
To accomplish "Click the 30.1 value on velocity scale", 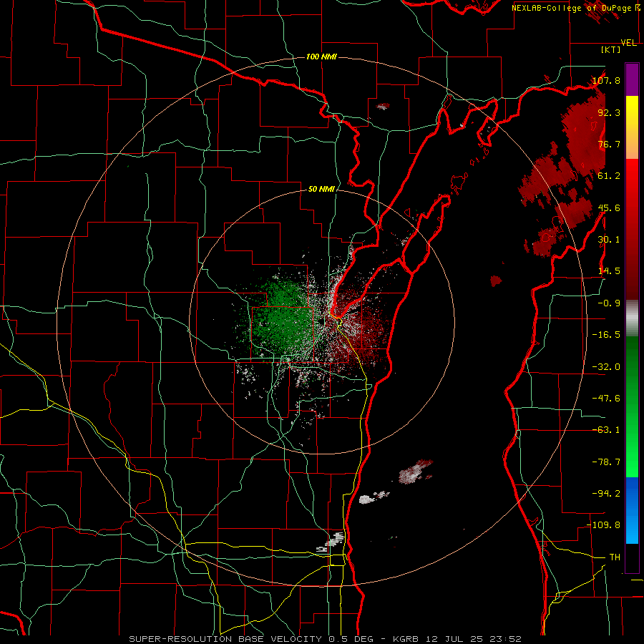I will click(609, 240).
